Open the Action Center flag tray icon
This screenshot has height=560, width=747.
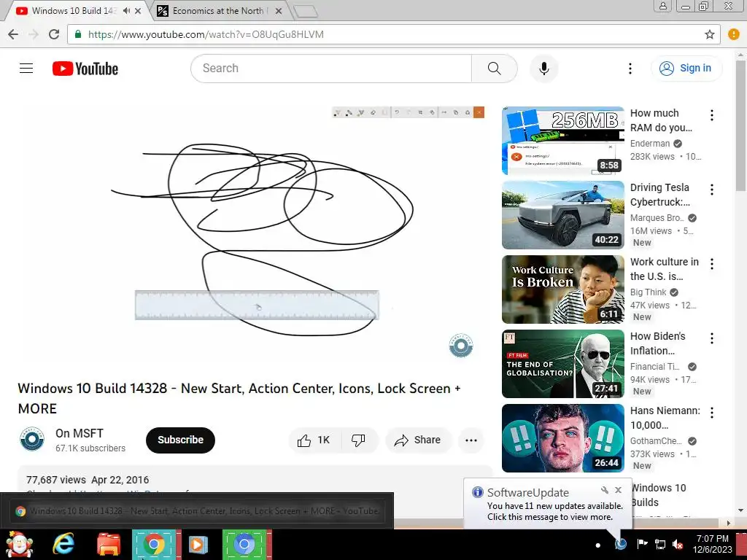(642, 544)
